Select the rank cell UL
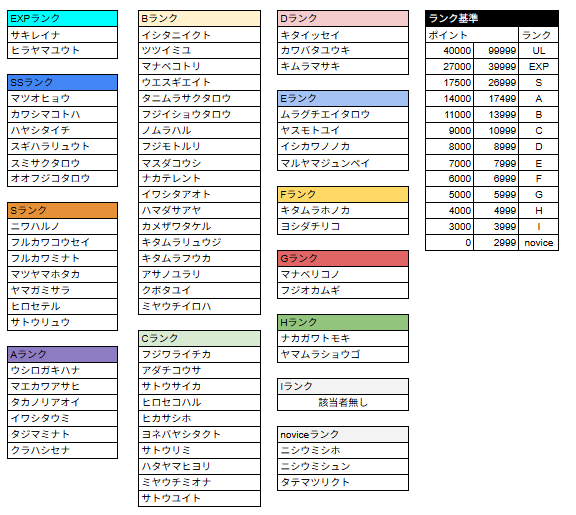Image resolution: width=576 pixels, height=515 pixels. click(539, 51)
